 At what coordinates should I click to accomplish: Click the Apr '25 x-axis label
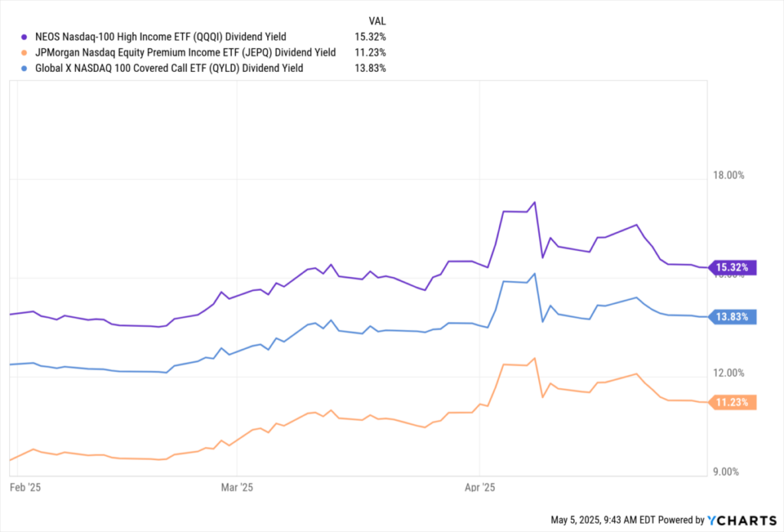point(479,487)
